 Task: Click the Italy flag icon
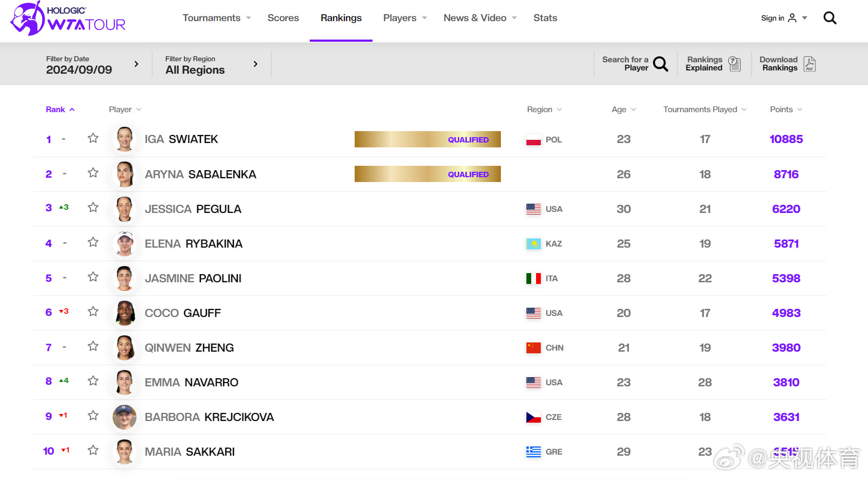point(533,279)
